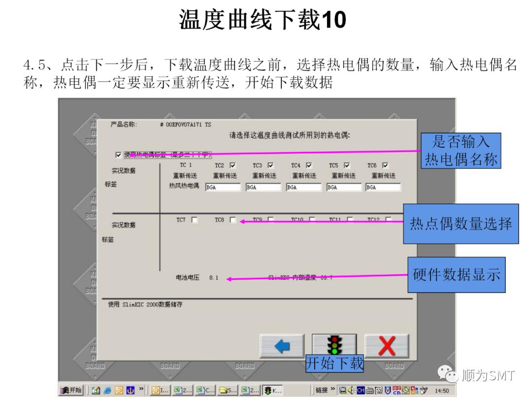Click the network computer tray icon
Viewport: 532px width, 399px height.
[x=343, y=391]
